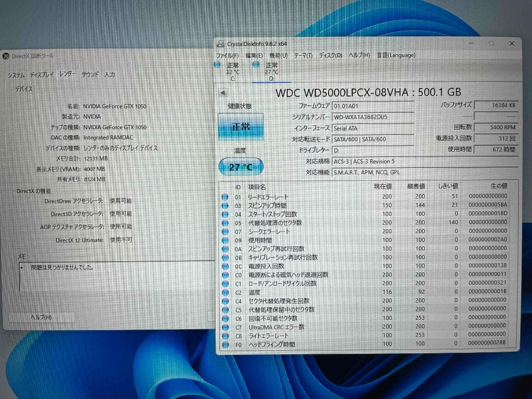Click the CrystalDiskInfo title bar icon

coord(220,43)
